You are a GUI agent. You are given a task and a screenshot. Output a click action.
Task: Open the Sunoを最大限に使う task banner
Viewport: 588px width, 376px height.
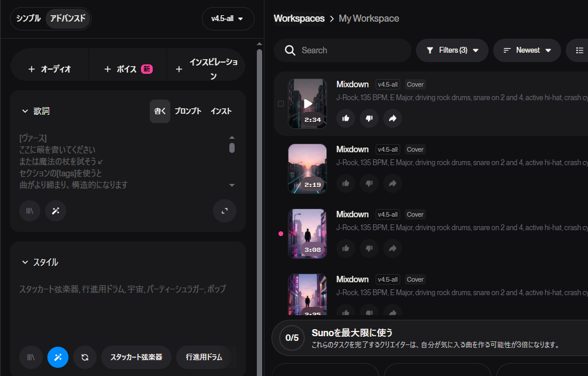430,338
